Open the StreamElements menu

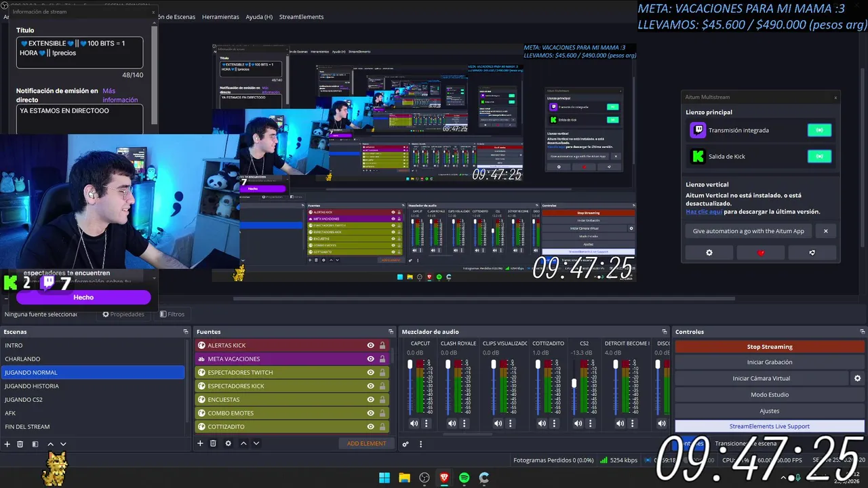(301, 16)
